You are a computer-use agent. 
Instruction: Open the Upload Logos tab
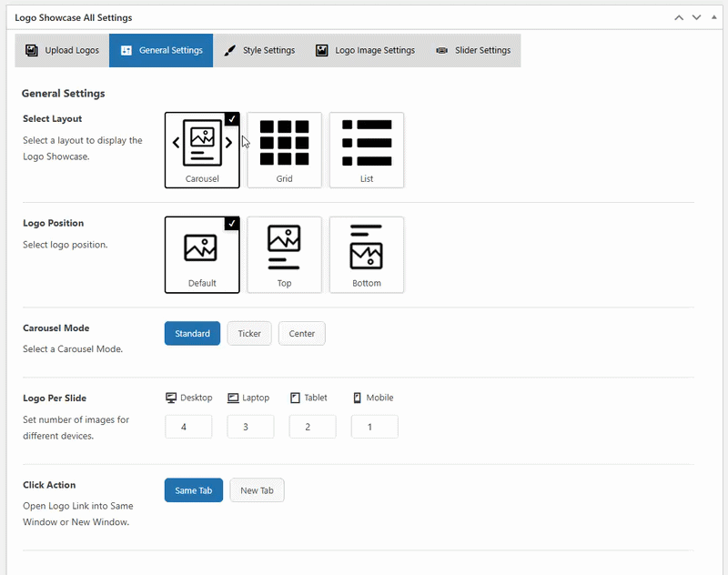coord(62,50)
